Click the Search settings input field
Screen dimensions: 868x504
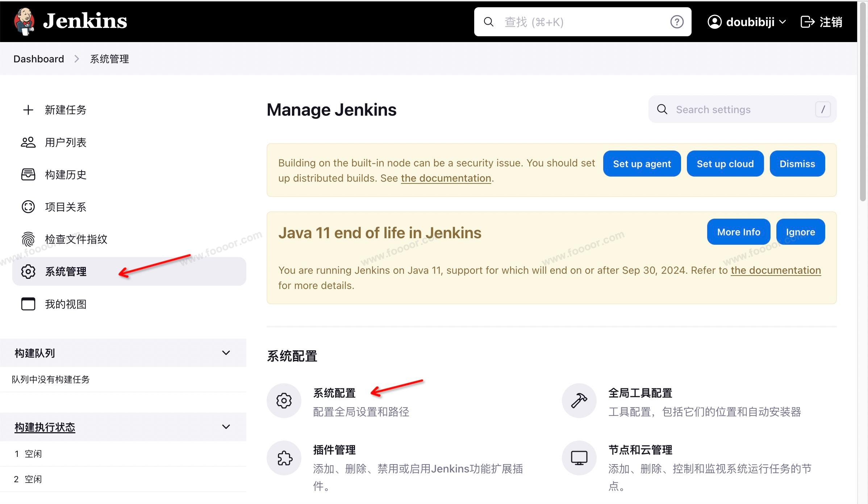(739, 110)
